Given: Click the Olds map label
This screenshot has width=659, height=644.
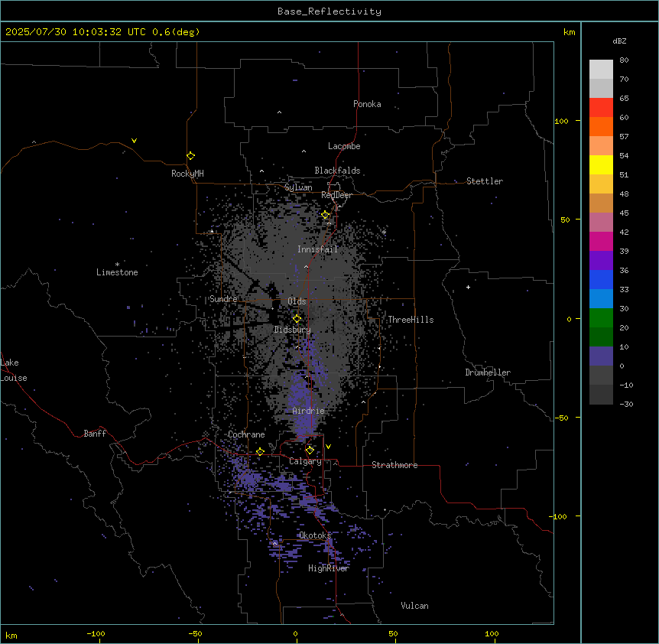Looking at the screenshot, I should coord(297,301).
